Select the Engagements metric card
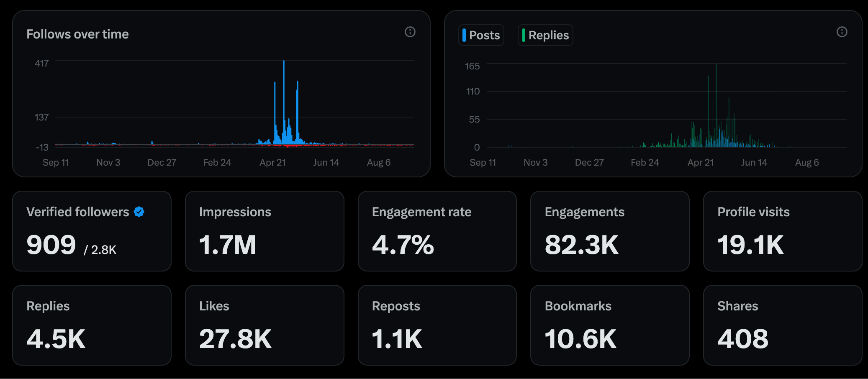The width and height of the screenshot is (868, 379). point(610,231)
